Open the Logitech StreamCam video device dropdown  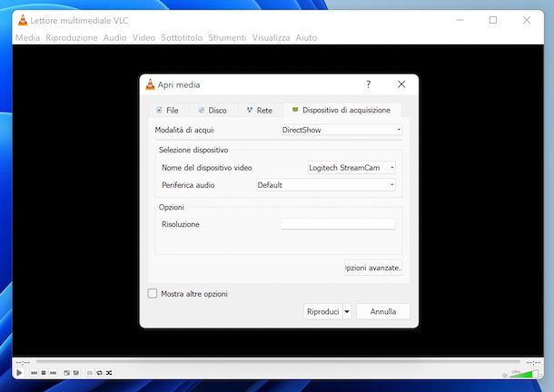click(351, 167)
